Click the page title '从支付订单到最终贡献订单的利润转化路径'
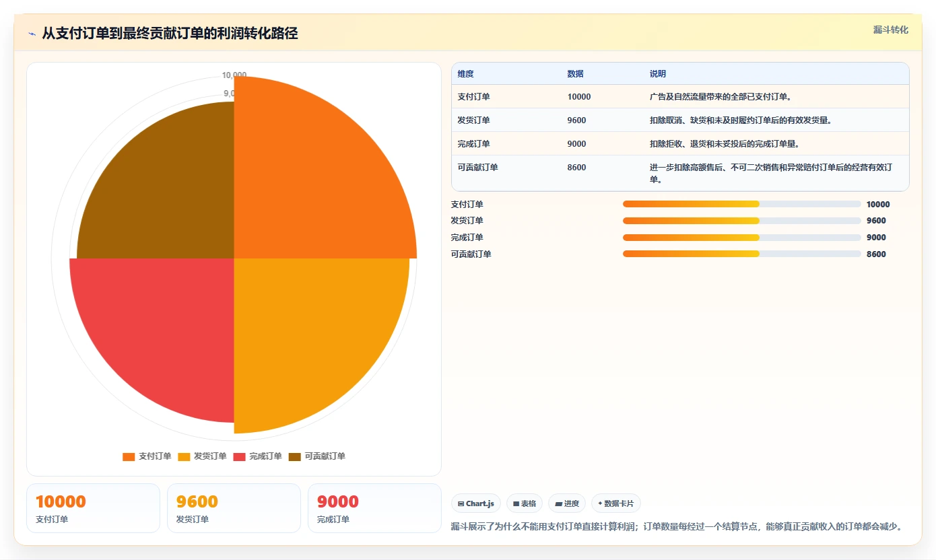Viewport: 936px width, 560px height. click(170, 34)
